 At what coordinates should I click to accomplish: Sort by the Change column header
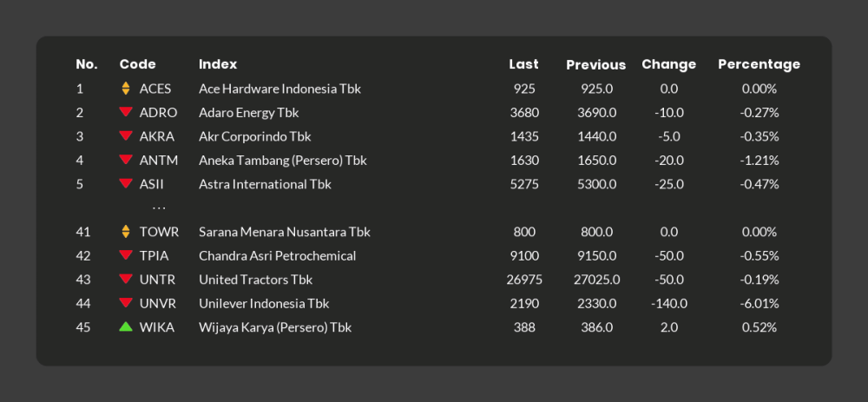pyautogui.click(x=668, y=64)
